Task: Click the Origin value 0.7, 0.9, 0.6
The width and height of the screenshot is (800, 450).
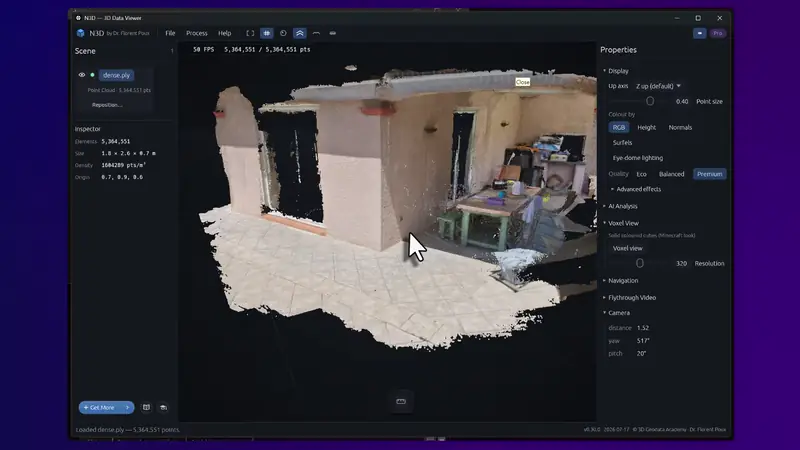Action: 122,177
